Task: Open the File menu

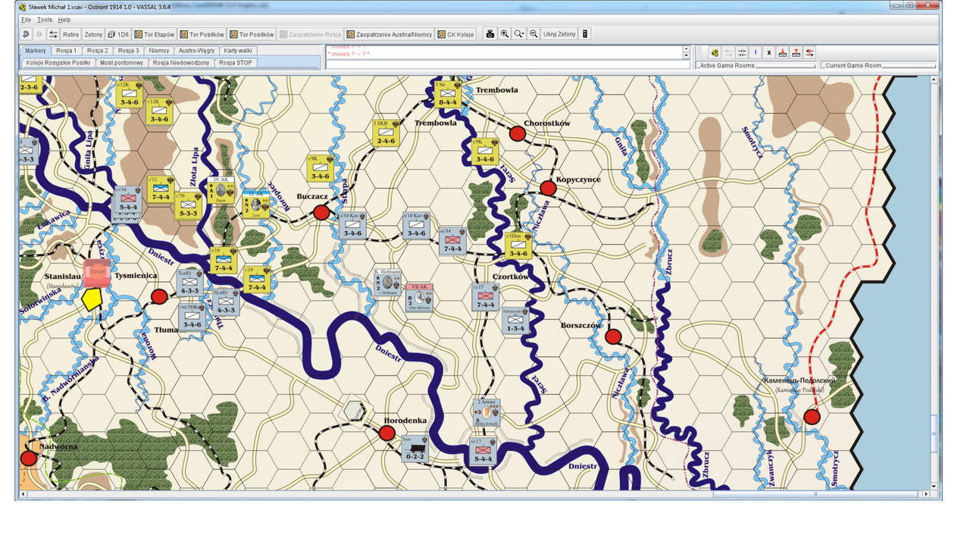Action: [26, 19]
